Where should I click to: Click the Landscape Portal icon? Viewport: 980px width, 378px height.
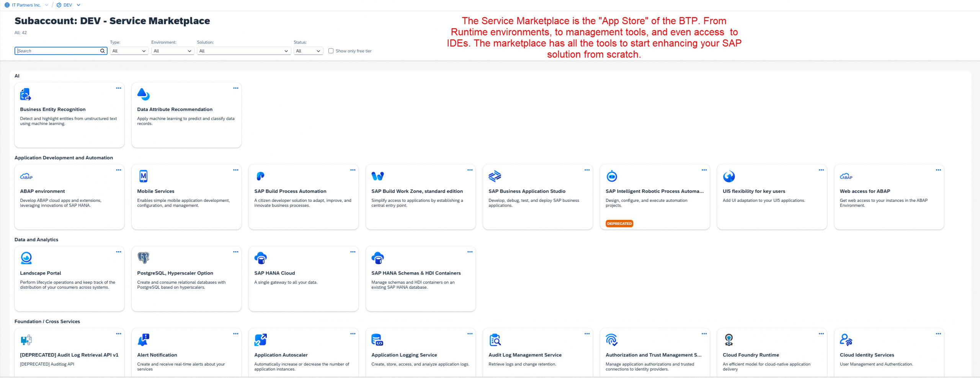pos(26,258)
